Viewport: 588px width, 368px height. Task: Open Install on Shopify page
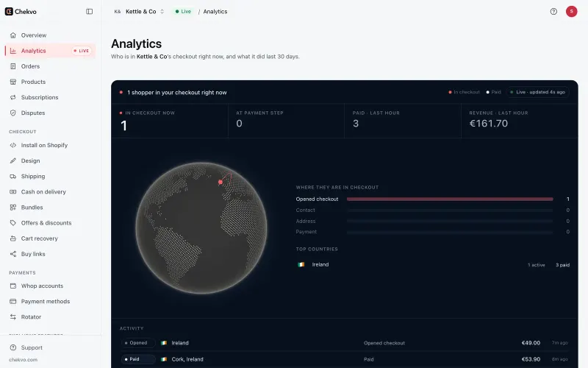tap(50, 145)
